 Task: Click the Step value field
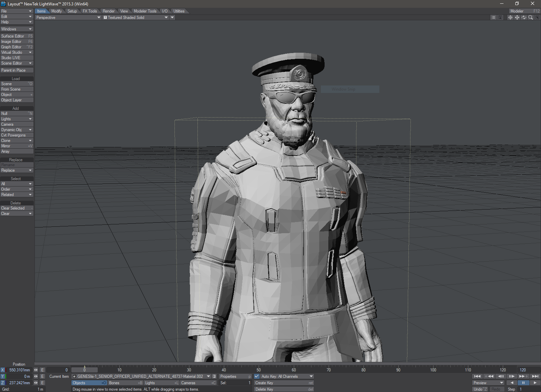[529, 389]
